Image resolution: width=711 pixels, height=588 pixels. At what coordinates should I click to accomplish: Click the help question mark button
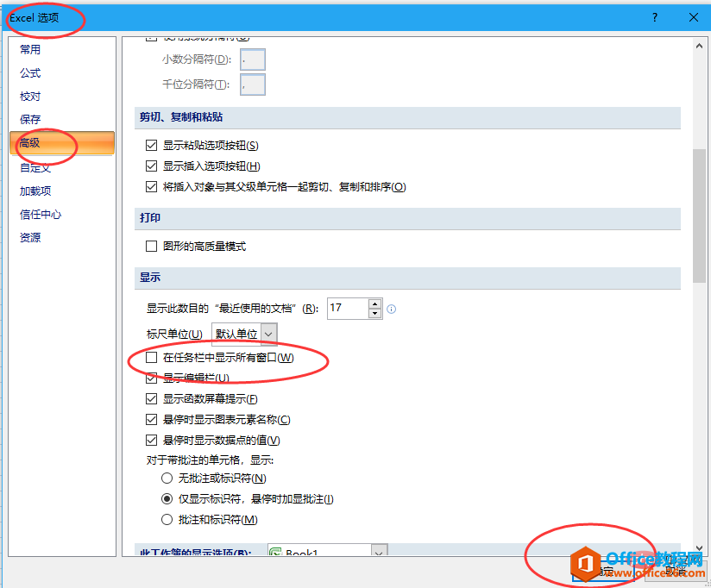(655, 17)
